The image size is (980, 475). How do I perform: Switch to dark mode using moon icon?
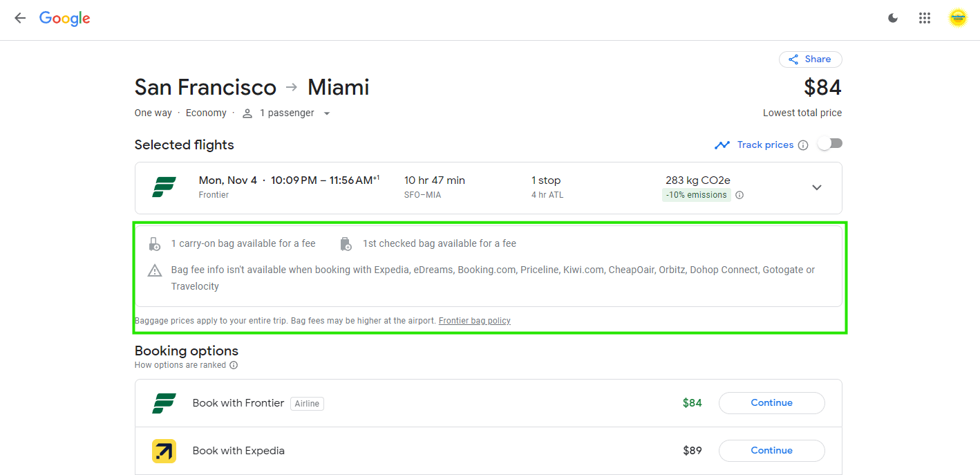pyautogui.click(x=893, y=18)
